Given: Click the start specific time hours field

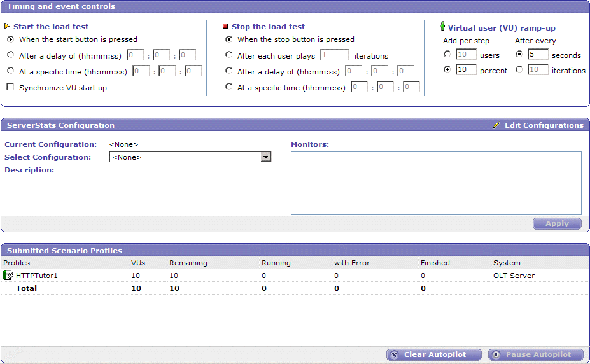Looking at the screenshot, I should tap(141, 71).
